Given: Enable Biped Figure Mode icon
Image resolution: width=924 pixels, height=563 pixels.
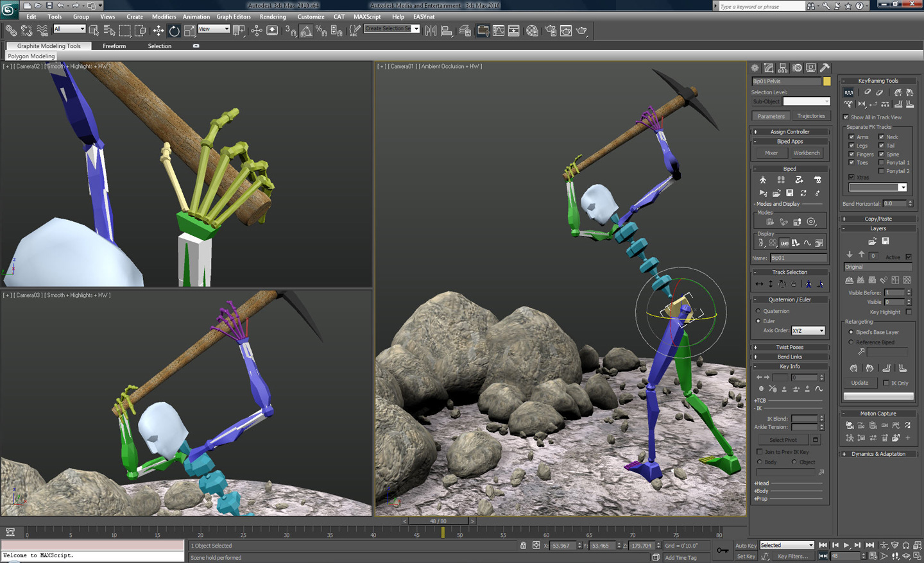Looking at the screenshot, I should (x=763, y=180).
